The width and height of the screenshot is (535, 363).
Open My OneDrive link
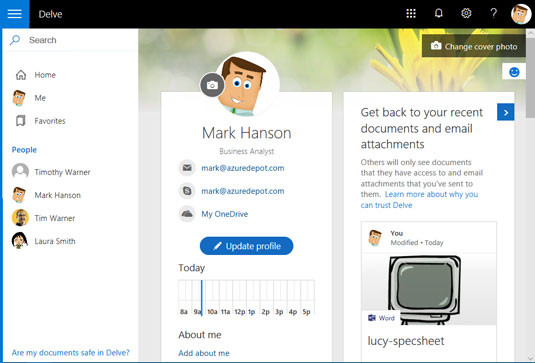(x=225, y=214)
